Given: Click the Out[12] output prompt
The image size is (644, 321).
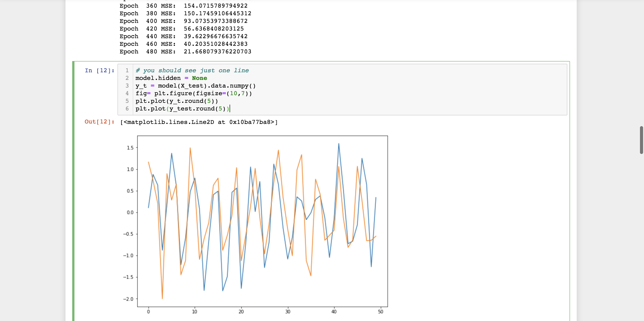Looking at the screenshot, I should pyautogui.click(x=99, y=122).
